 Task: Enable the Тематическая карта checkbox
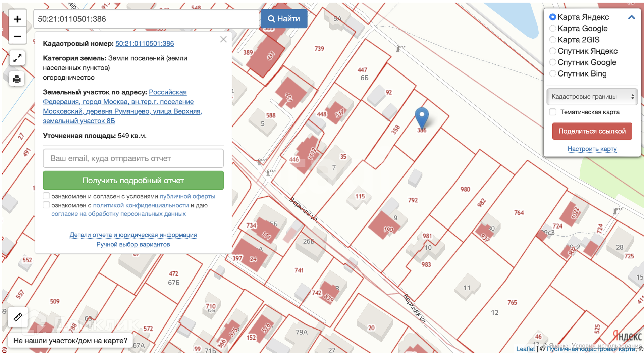pyautogui.click(x=553, y=112)
